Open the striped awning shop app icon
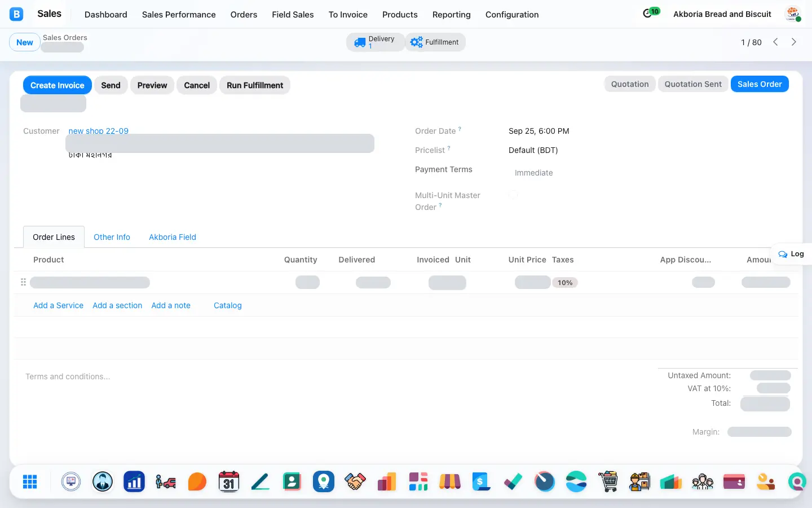812x508 pixels. point(450,481)
